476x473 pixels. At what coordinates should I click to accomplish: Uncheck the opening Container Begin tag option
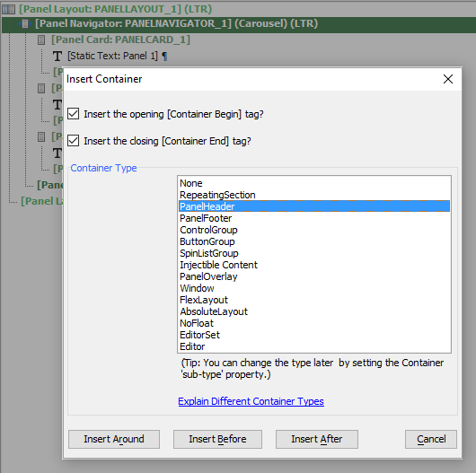click(73, 114)
